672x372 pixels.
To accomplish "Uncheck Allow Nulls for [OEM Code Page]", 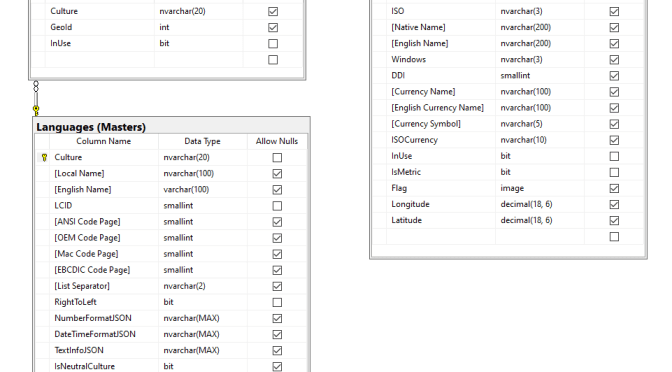I will pyautogui.click(x=277, y=238).
